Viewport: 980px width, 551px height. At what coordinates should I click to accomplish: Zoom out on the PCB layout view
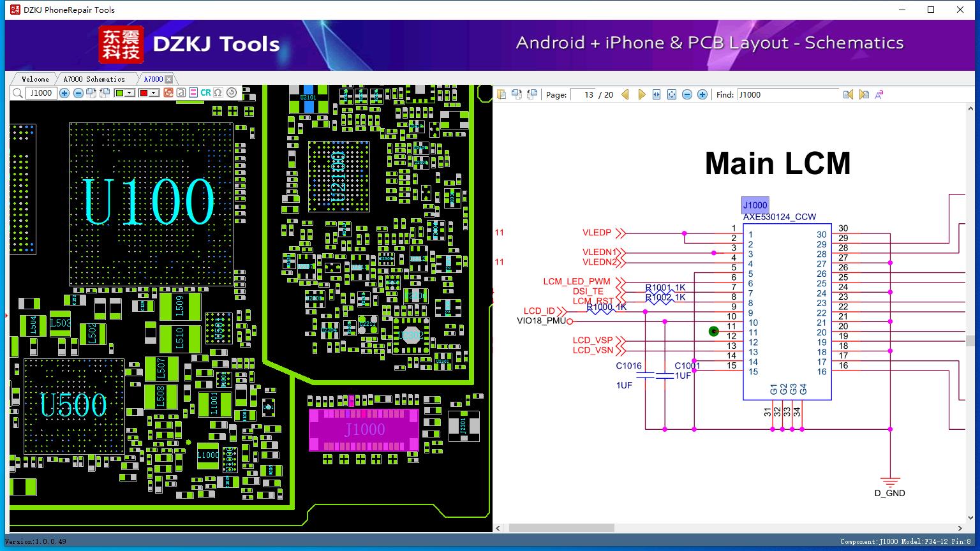click(x=78, y=93)
